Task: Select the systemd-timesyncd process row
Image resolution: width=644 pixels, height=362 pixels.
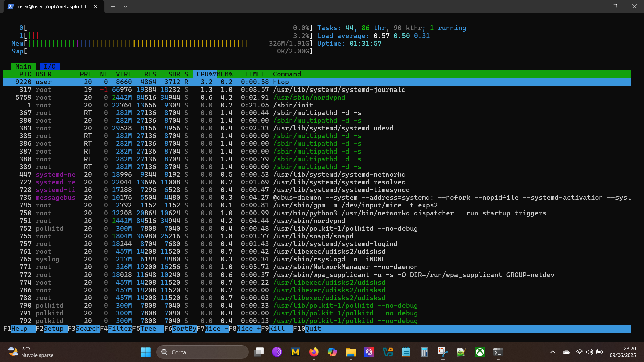Action: tap(317, 190)
